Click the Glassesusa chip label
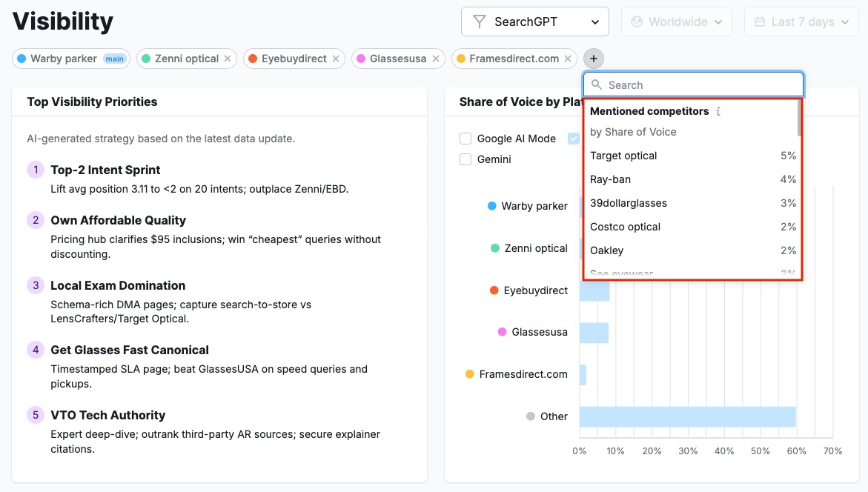This screenshot has height=492, width=868. (x=398, y=59)
